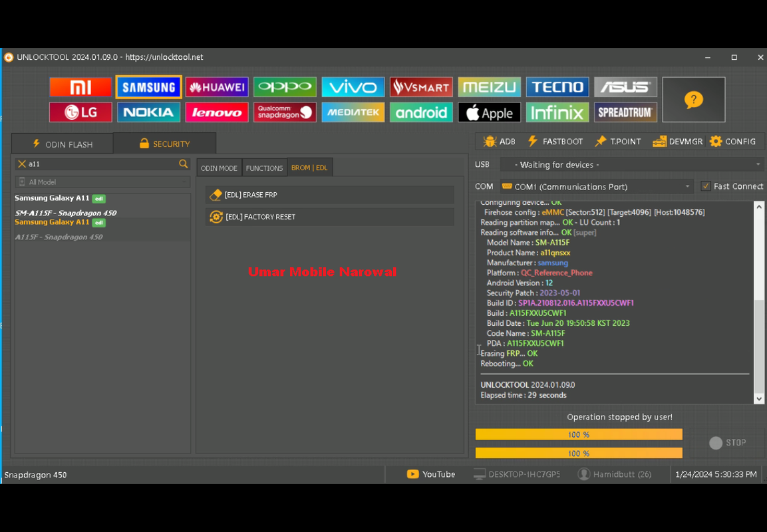Select the BROM | EDL tab
This screenshot has width=767, height=532.
[309, 167]
